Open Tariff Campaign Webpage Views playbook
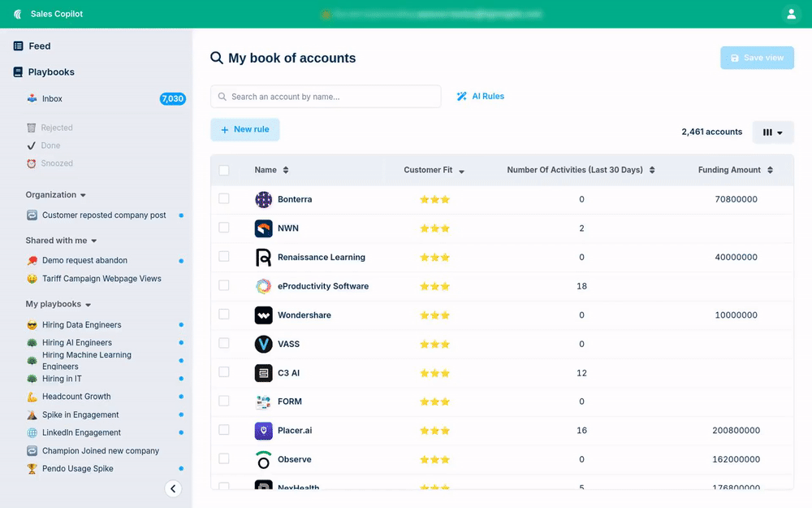Viewport: 812px width, 508px height. (101, 279)
